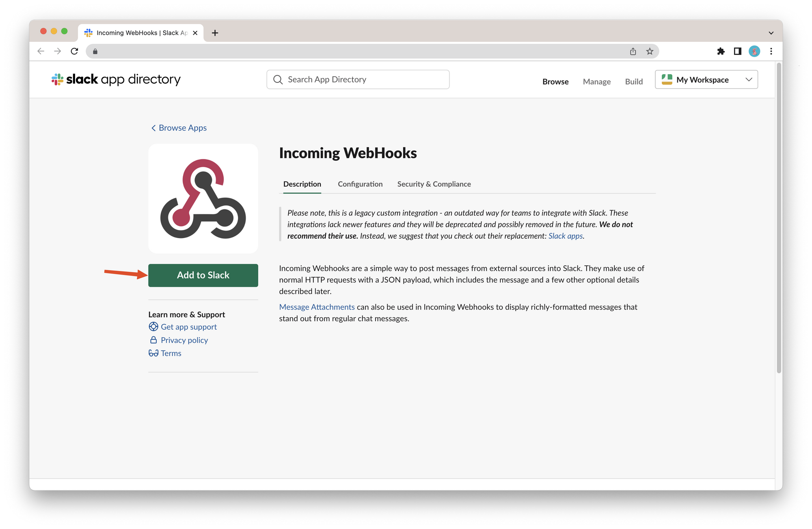Open a new tab with plus icon
The width and height of the screenshot is (812, 529).
click(215, 33)
